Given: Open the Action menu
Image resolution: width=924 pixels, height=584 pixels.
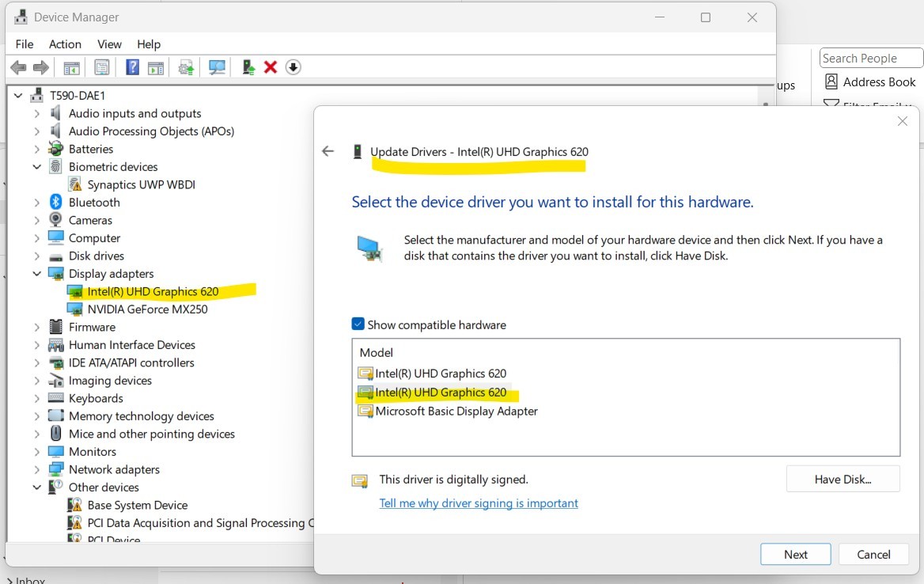Looking at the screenshot, I should [65, 44].
